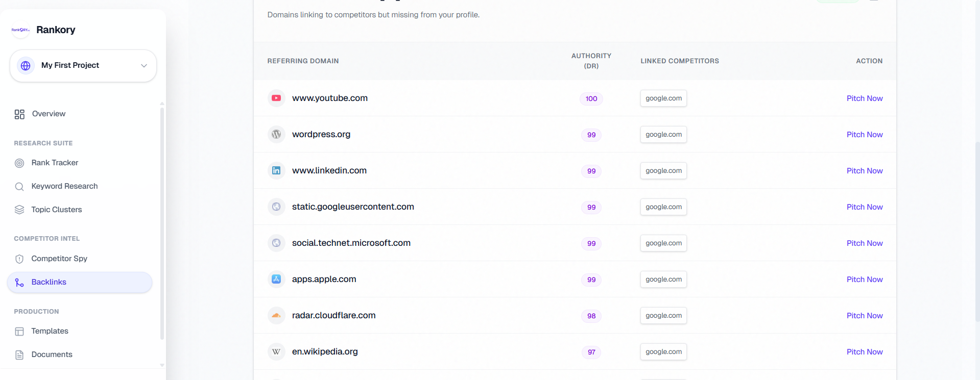Pitch Now for en.wikipedia.org
The width and height of the screenshot is (980, 380).
click(865, 352)
